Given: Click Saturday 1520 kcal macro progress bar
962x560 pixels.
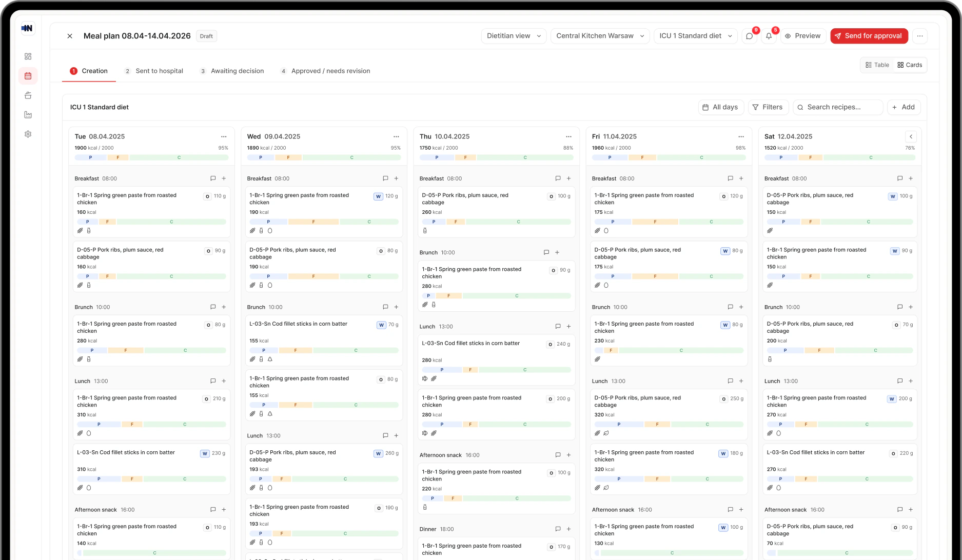Looking at the screenshot, I should point(840,157).
